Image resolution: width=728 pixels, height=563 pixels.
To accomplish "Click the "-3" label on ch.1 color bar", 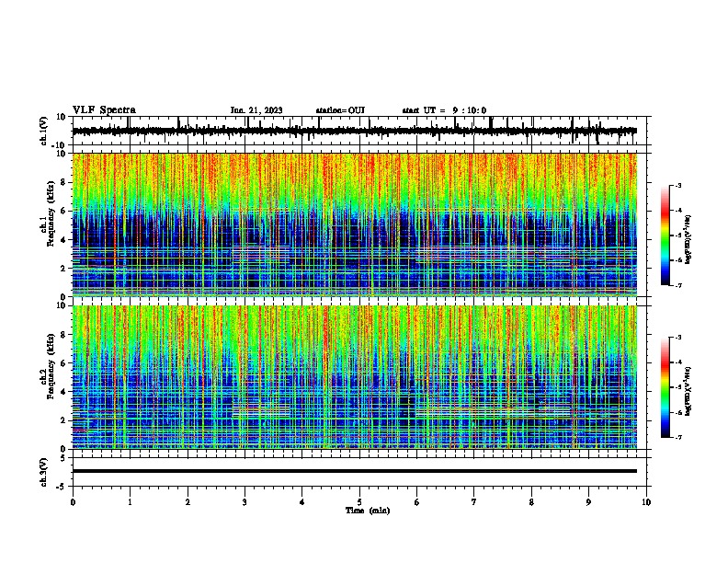I will (677, 185).
